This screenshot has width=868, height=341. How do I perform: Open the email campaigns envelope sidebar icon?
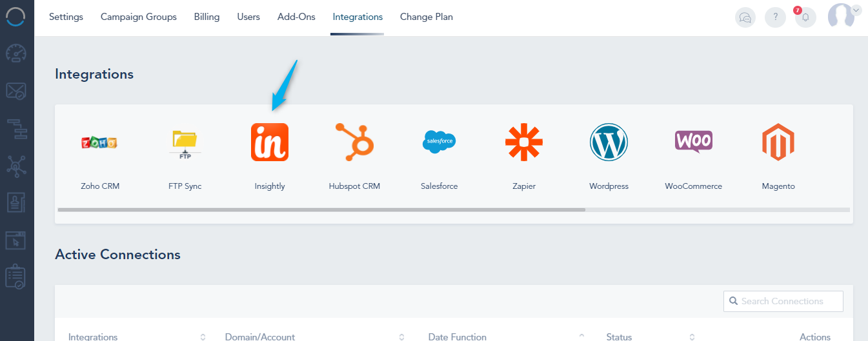[16, 92]
